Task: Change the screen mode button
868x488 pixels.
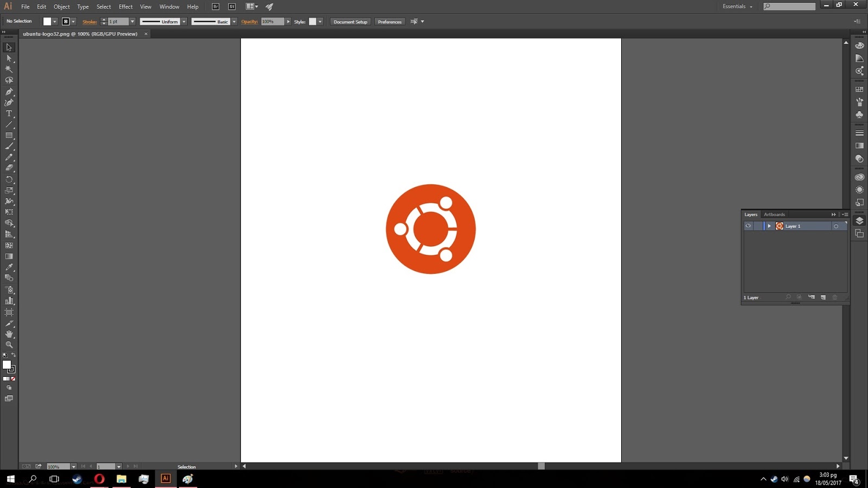Action: (9, 399)
